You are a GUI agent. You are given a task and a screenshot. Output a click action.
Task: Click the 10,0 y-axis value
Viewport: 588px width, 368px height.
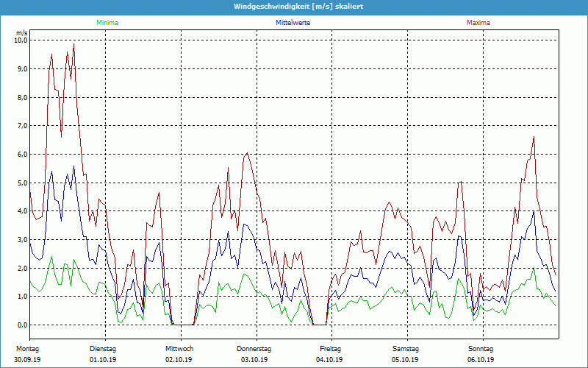coord(21,40)
